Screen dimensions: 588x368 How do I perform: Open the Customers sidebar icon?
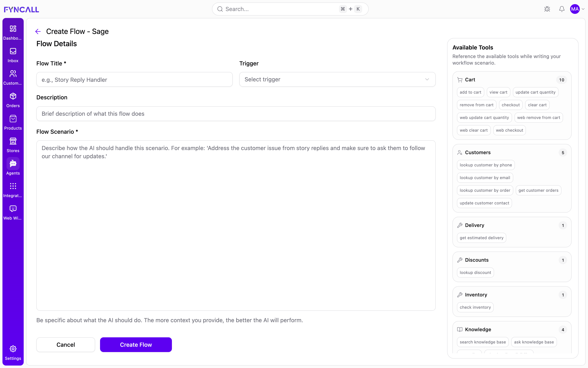(13, 74)
